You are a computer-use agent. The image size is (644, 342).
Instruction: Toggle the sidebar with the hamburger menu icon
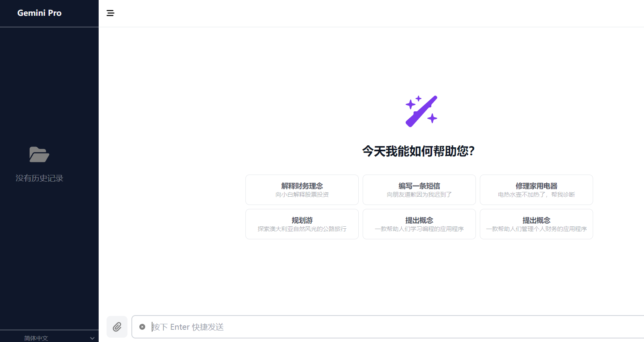pyautogui.click(x=110, y=13)
